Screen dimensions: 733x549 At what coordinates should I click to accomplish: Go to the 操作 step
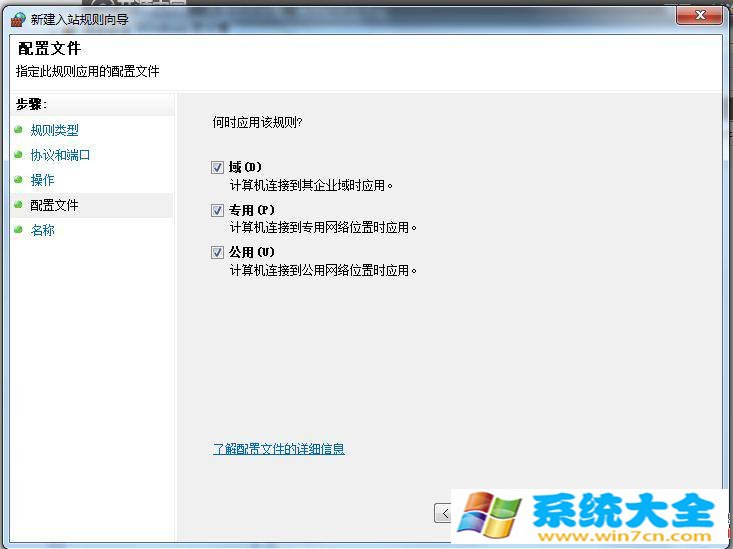coord(43,180)
